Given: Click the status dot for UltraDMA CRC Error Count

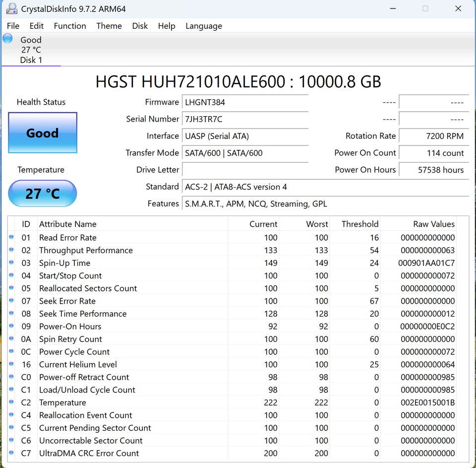Looking at the screenshot, I should (11, 453).
